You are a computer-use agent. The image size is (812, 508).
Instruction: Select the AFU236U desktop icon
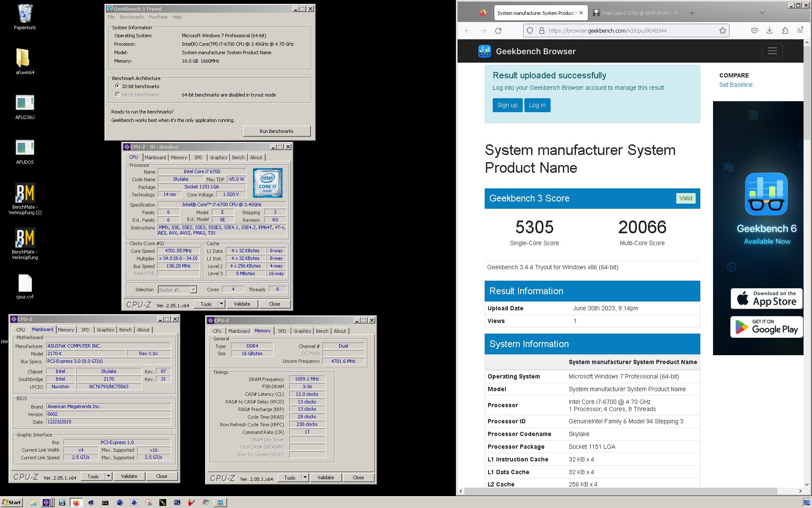click(25, 106)
